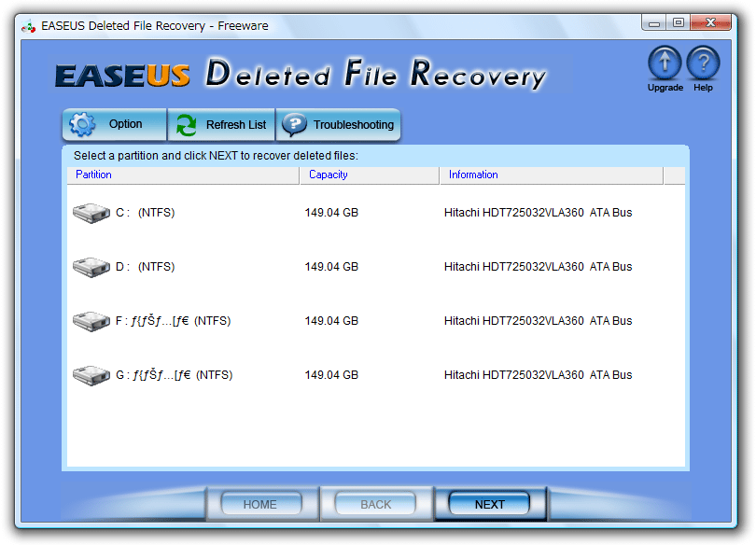The height and width of the screenshot is (545, 756).
Task: Click the Upgrade text label
Action: pos(665,88)
